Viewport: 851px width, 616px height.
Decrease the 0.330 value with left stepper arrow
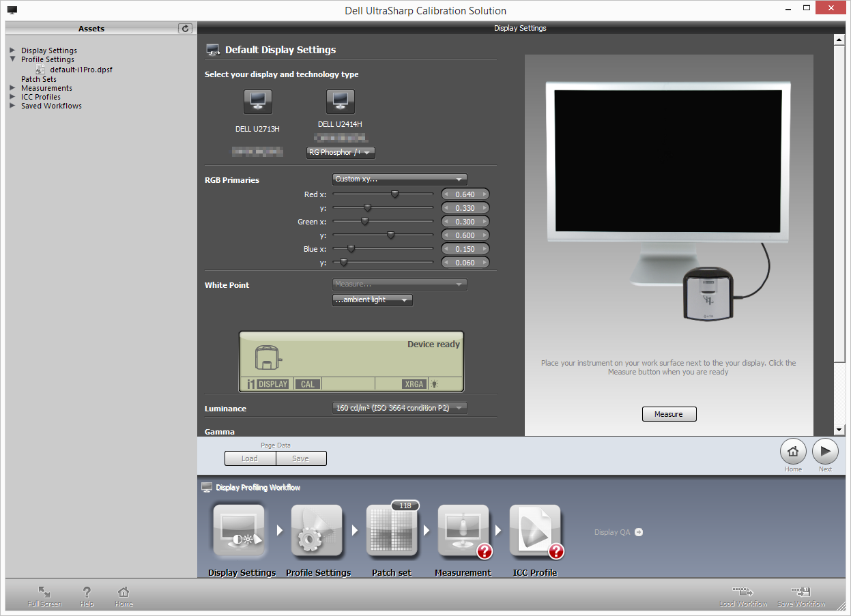pyautogui.click(x=446, y=208)
